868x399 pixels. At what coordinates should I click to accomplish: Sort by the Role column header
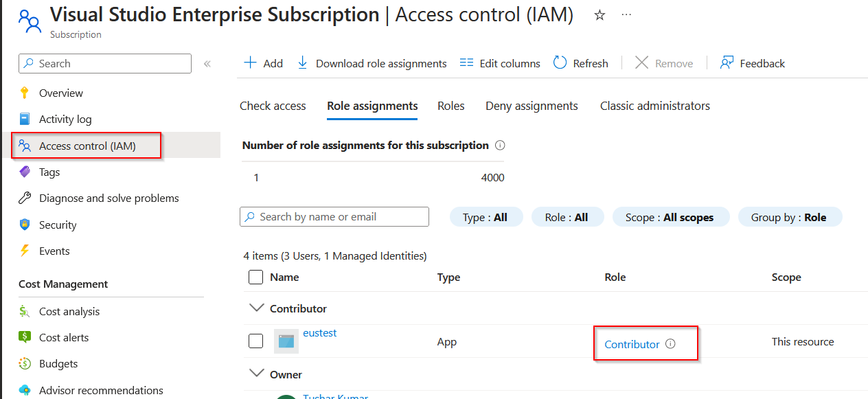615,277
